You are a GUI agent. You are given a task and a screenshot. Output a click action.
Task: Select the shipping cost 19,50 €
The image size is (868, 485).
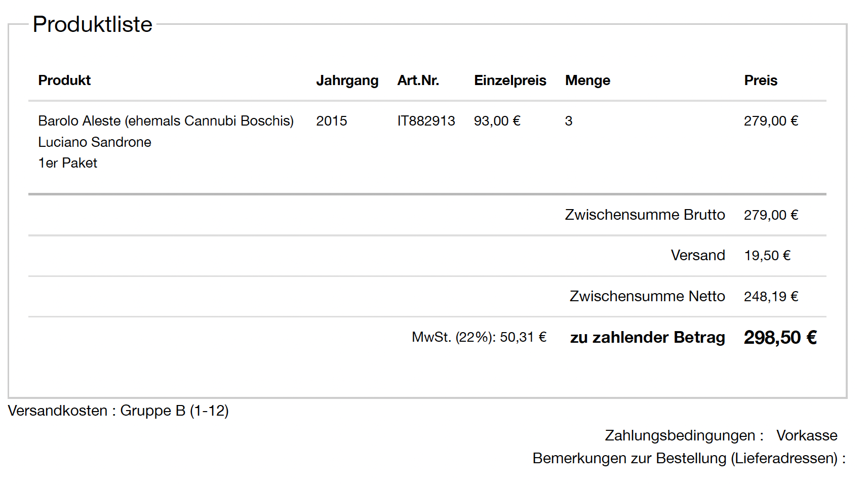(767, 256)
